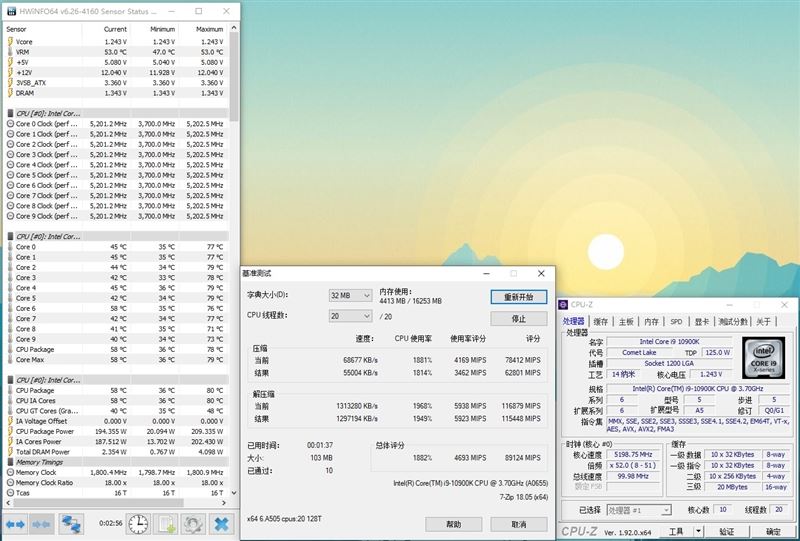Click the Current column header in HWiNFO
Viewport: 800px width, 541px height.
[105, 29]
